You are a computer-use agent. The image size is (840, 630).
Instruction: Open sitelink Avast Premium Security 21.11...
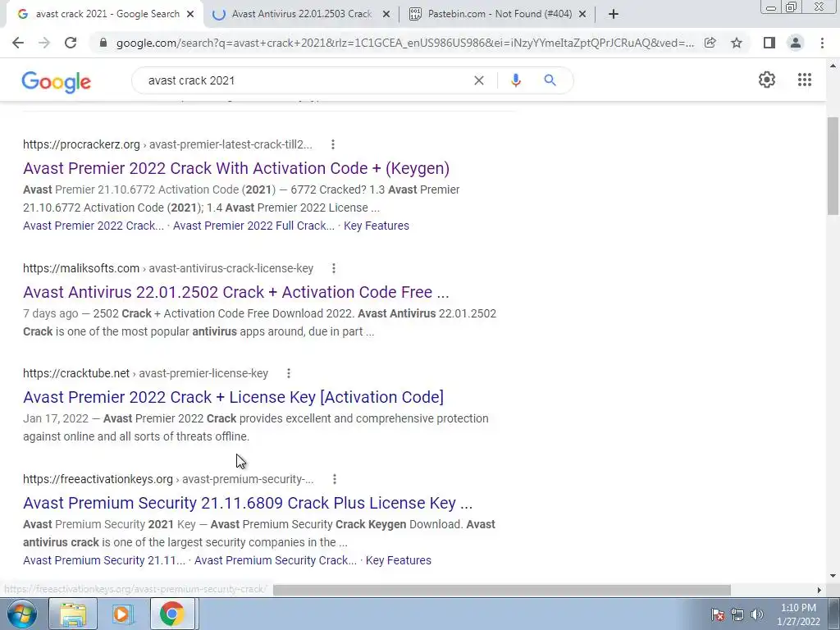tap(104, 560)
